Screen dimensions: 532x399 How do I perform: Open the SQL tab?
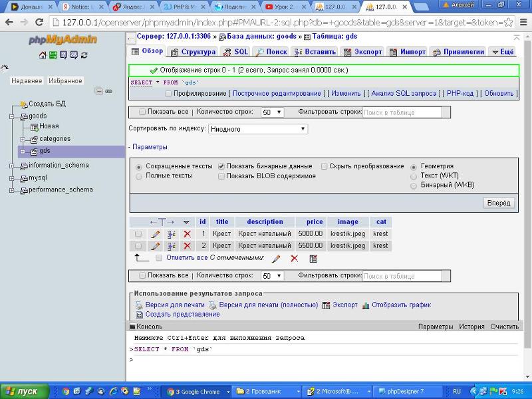pos(236,52)
